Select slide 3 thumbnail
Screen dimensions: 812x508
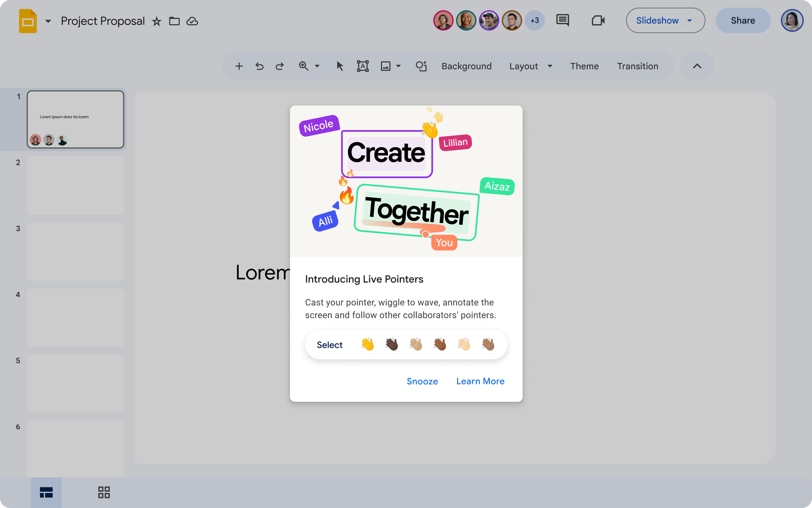pos(75,251)
